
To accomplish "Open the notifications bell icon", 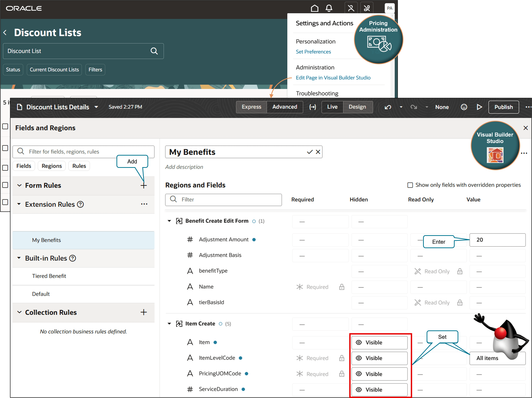I will (329, 8).
